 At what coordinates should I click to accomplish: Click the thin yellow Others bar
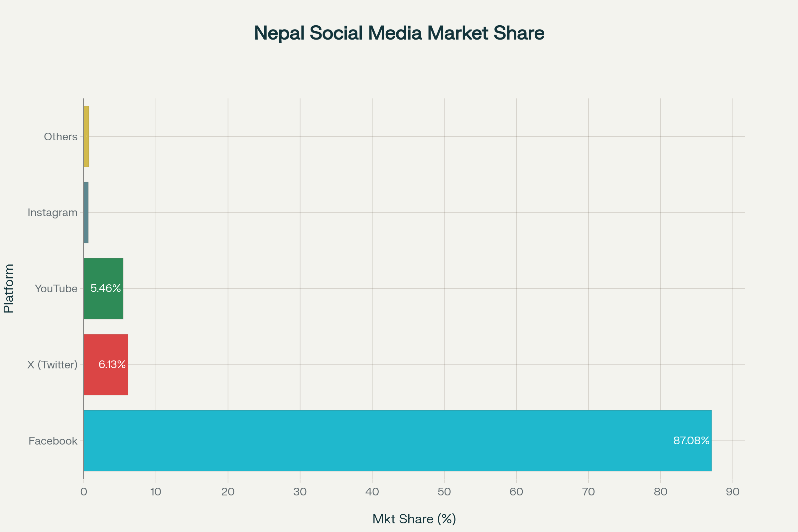coord(86,136)
